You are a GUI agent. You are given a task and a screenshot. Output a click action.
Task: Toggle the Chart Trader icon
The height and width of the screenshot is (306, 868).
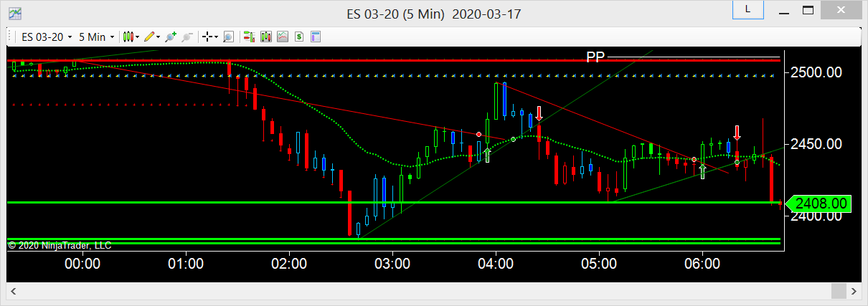(249, 37)
